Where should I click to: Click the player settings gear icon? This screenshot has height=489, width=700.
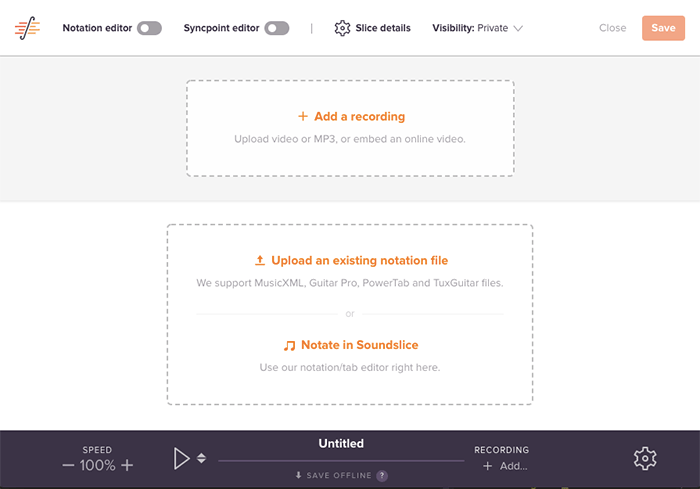[x=645, y=459]
